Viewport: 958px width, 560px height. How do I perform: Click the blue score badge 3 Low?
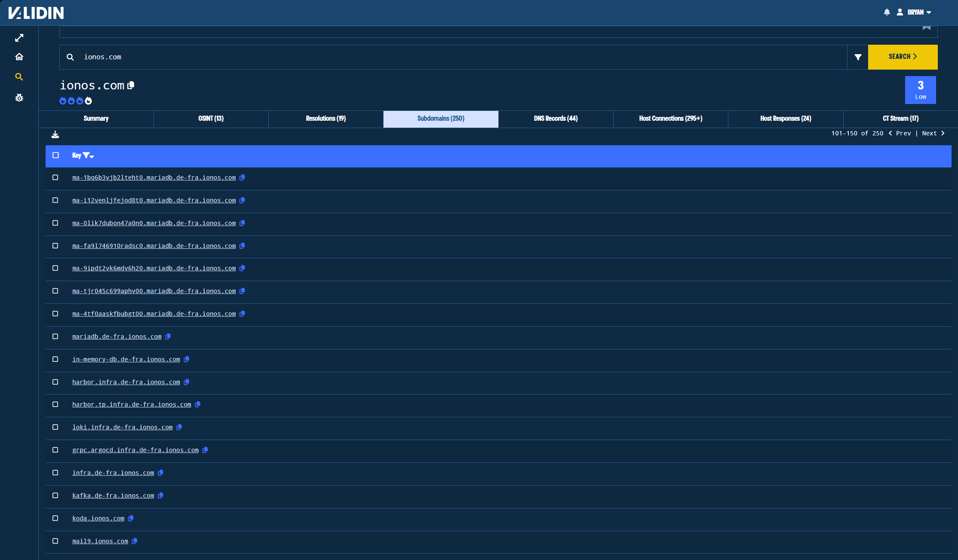[920, 90]
